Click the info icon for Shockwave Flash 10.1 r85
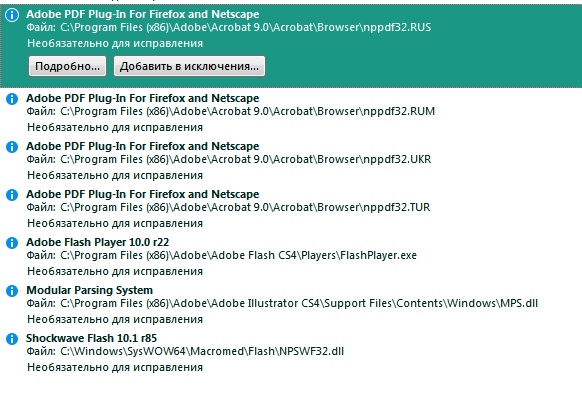582x409 pixels. (12, 338)
